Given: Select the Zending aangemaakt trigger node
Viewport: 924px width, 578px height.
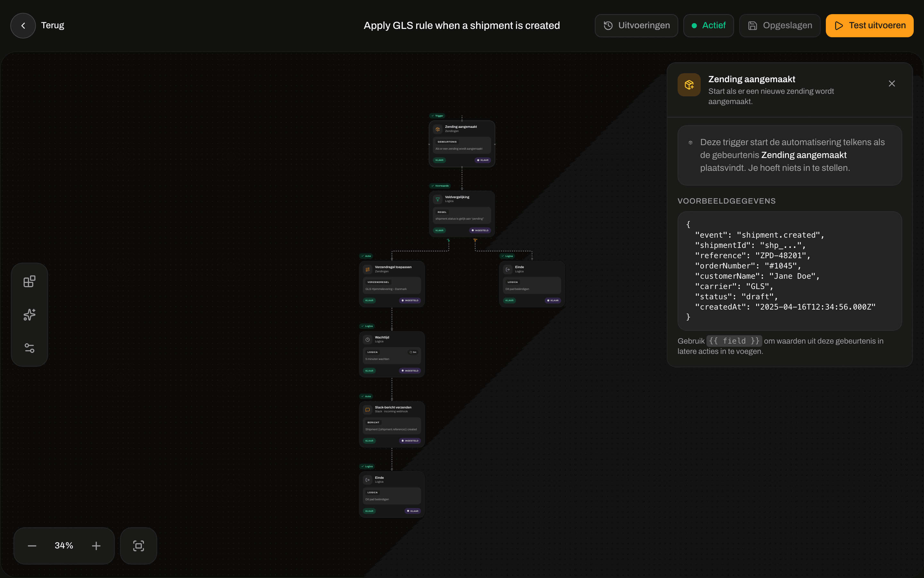Looking at the screenshot, I should click(462, 144).
